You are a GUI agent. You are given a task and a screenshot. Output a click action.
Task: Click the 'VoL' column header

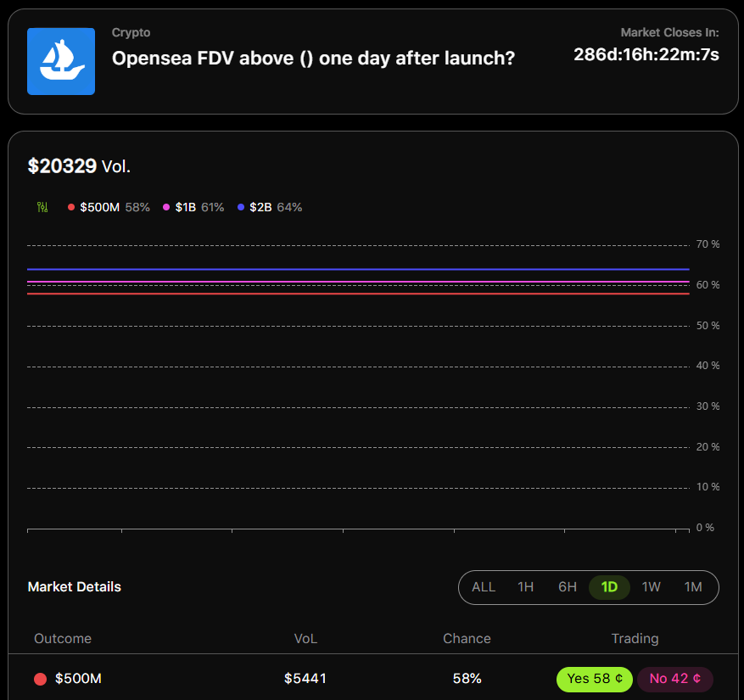coord(305,639)
